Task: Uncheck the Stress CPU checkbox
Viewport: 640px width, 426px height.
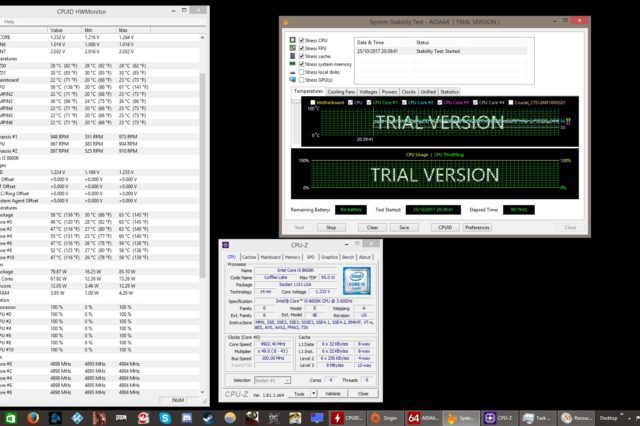Action: point(303,40)
